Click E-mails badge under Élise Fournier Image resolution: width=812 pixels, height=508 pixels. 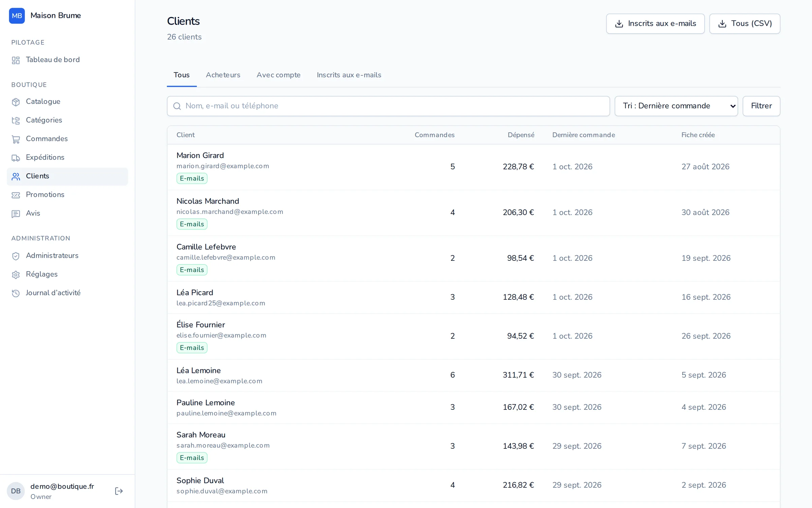[192, 348]
